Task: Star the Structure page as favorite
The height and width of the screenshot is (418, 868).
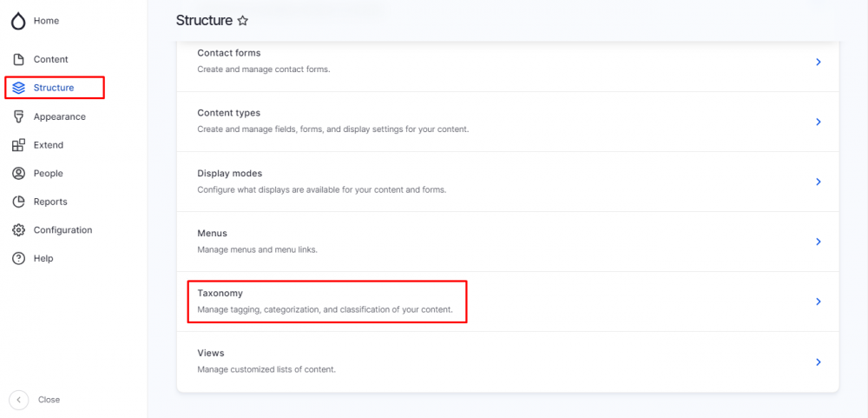Action: tap(243, 21)
